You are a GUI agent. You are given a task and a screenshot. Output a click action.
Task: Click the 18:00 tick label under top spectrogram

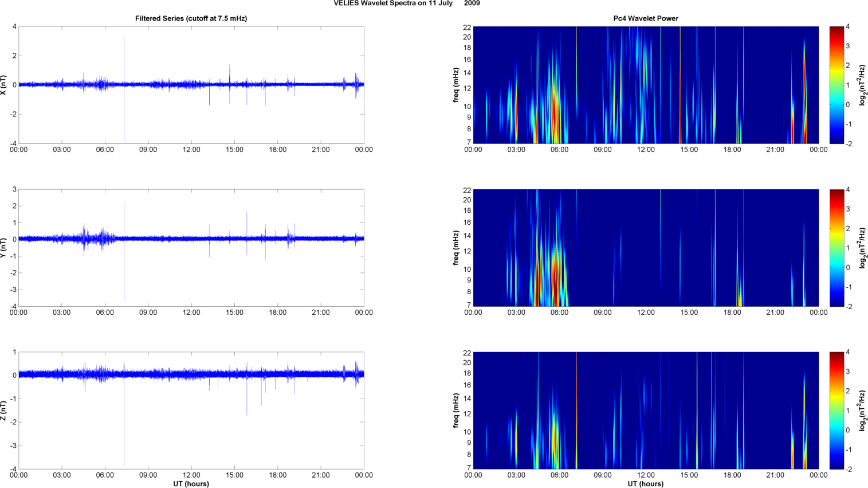tap(732, 150)
